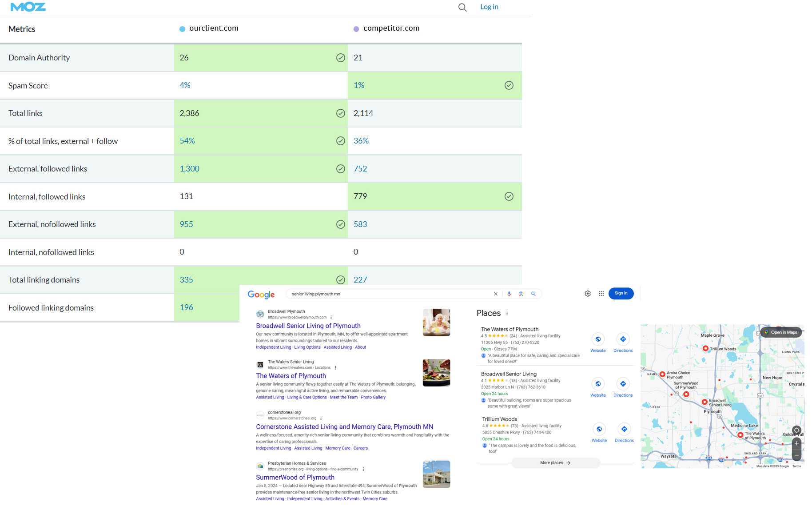812x510 pixels.
Task: Open the 752 external followed links value
Action: point(360,169)
